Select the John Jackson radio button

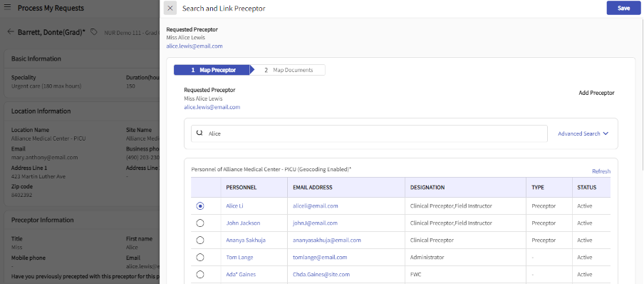point(200,223)
